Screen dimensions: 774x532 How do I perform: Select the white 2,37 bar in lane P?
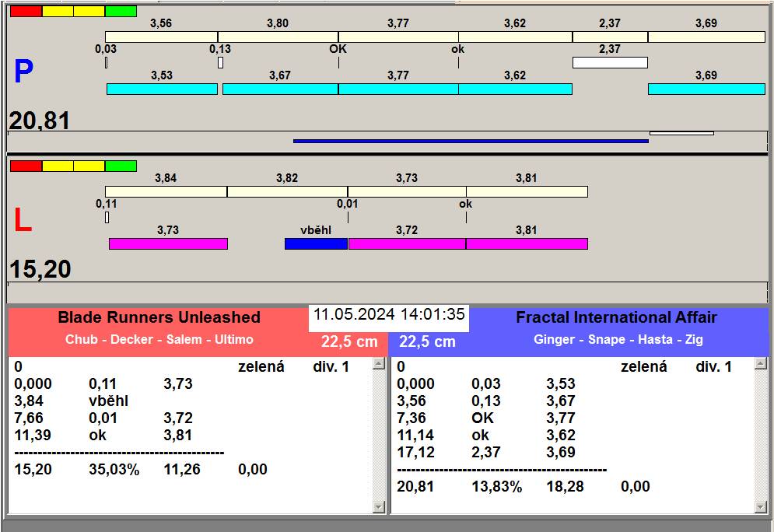coord(610,63)
